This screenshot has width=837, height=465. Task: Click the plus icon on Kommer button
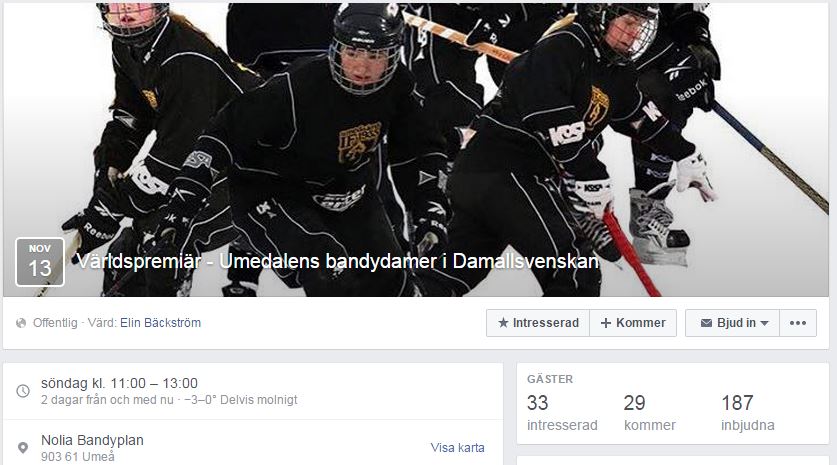tap(605, 323)
